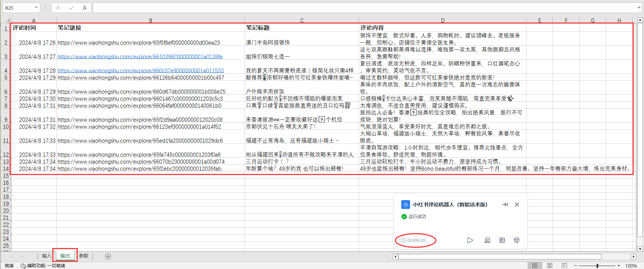The width and height of the screenshot is (644, 269).
Task: Click the Name Box showing B25
Action: (18, 8)
